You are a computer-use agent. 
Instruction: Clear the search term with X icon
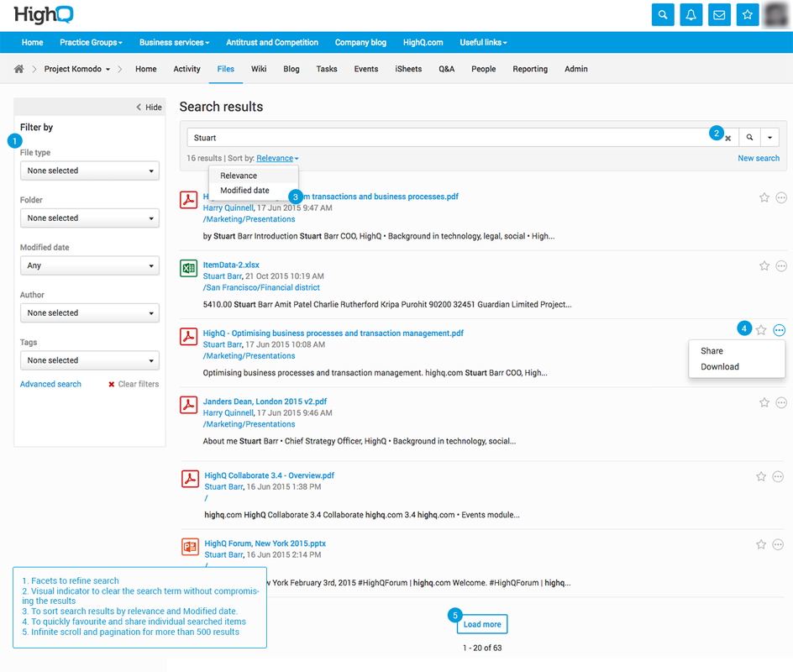pos(728,138)
